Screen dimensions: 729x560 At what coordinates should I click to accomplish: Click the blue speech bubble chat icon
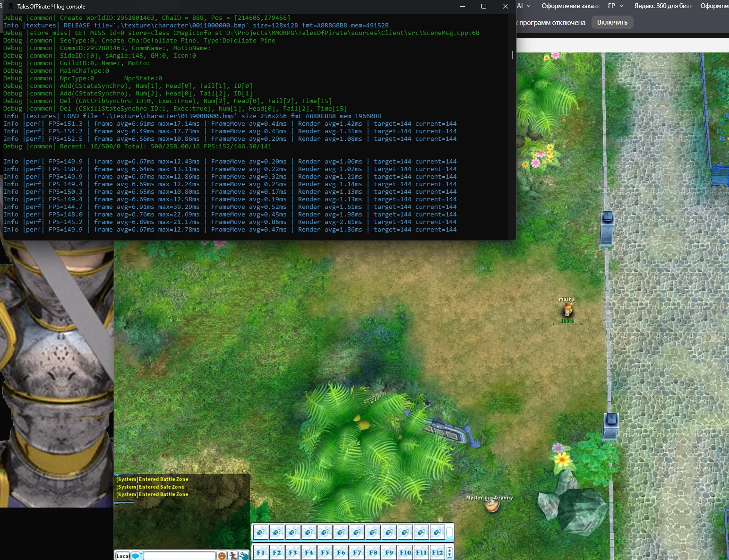point(136,556)
